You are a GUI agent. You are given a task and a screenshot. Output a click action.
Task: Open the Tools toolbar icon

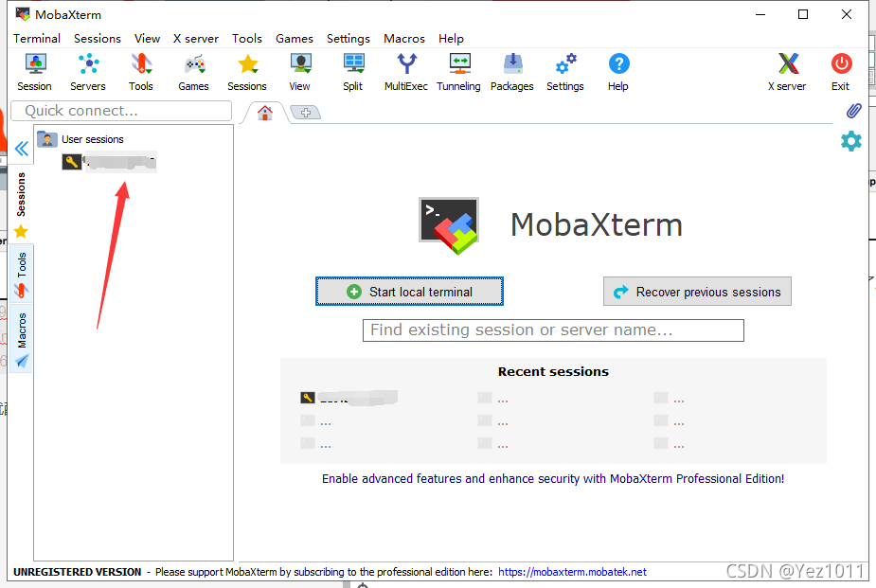click(141, 73)
